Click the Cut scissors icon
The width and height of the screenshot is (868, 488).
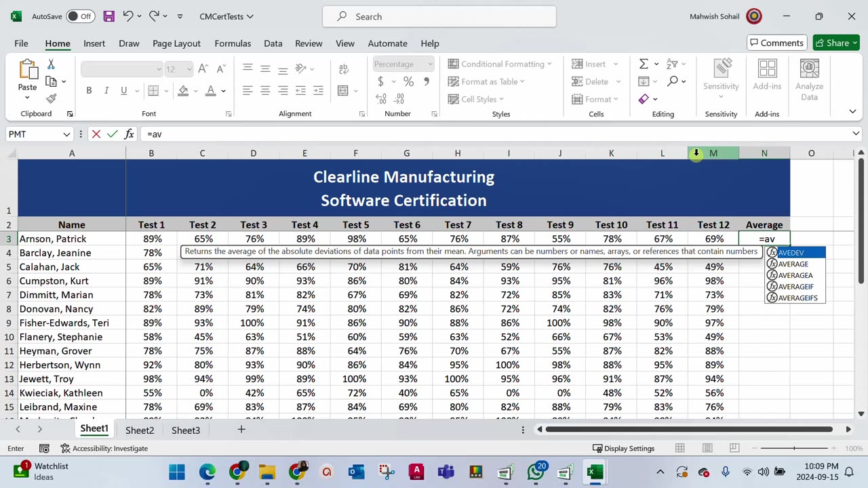click(51, 64)
